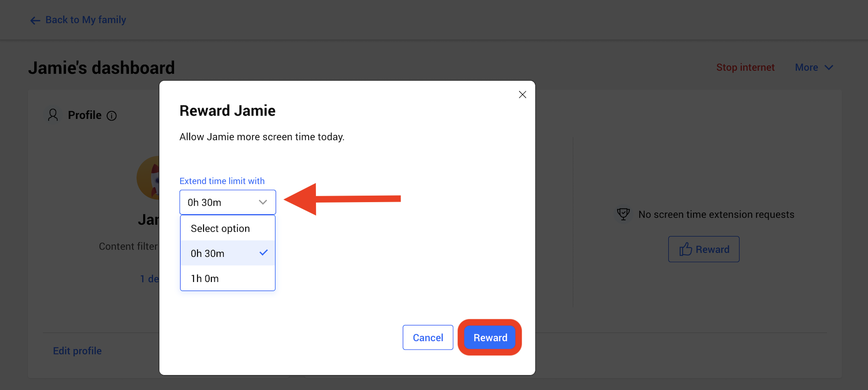This screenshot has width=868, height=390.
Task: Collapse the Extend time limit dropdown
Action: [227, 202]
